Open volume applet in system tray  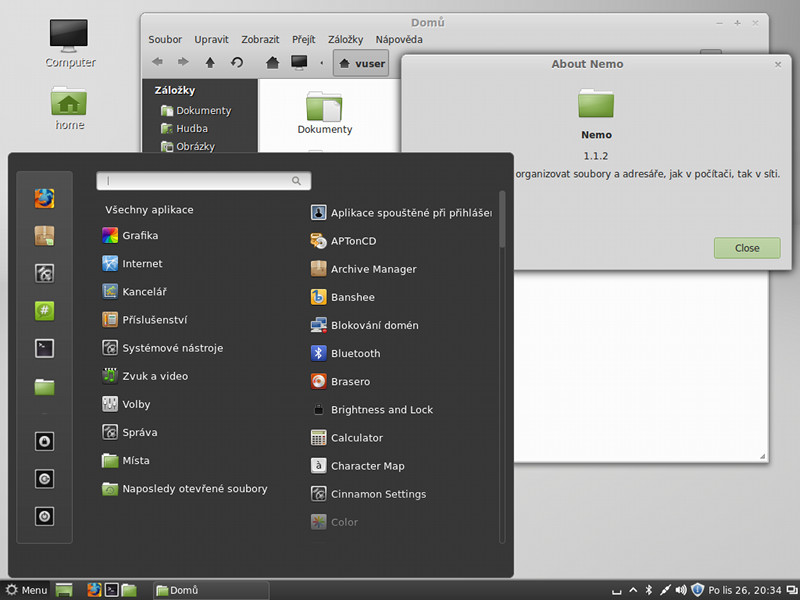coord(681,590)
